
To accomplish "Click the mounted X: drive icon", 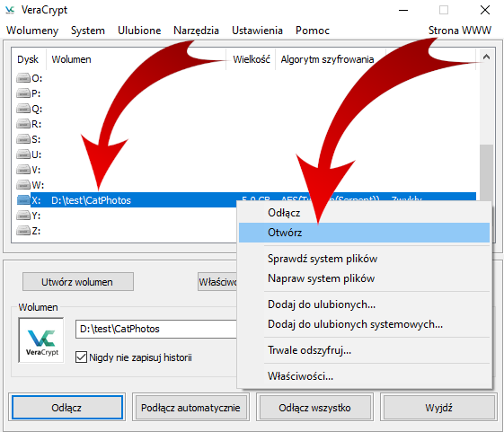I will tap(23, 200).
